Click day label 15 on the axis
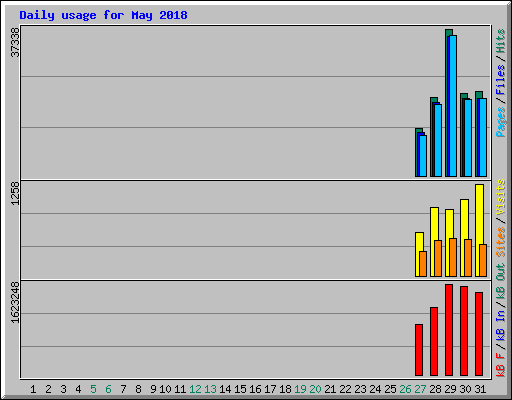 [x=240, y=389]
